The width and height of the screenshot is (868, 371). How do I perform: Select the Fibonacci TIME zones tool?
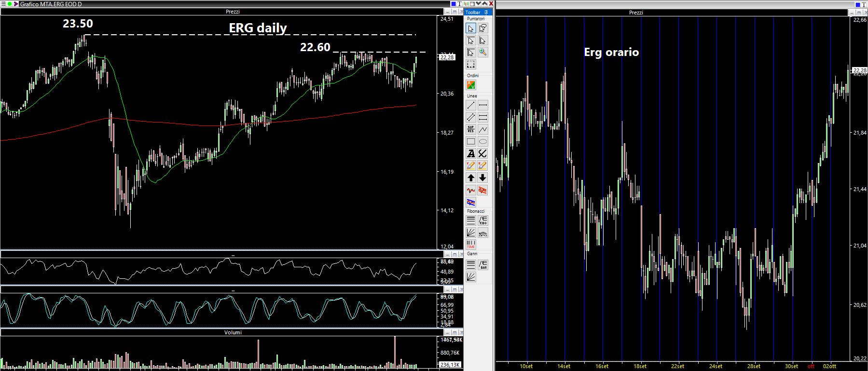[471, 244]
